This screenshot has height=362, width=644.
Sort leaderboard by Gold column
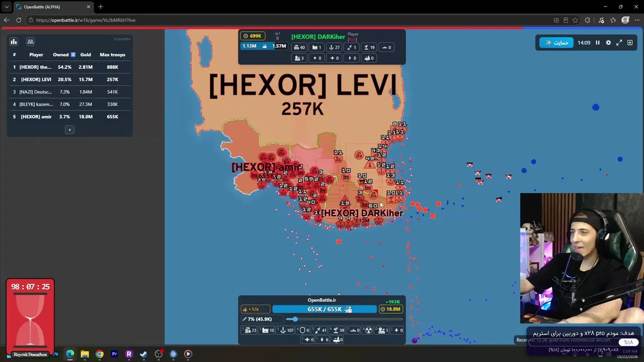pyautogui.click(x=86, y=54)
